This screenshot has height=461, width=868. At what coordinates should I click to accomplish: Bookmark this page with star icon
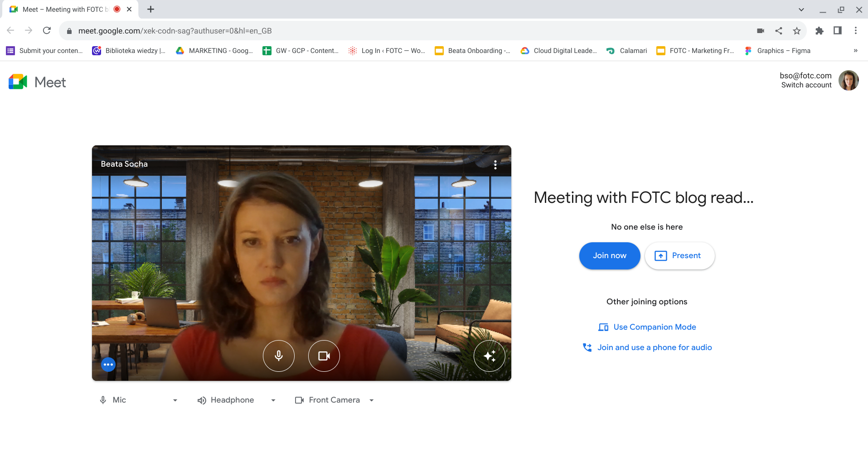797,31
